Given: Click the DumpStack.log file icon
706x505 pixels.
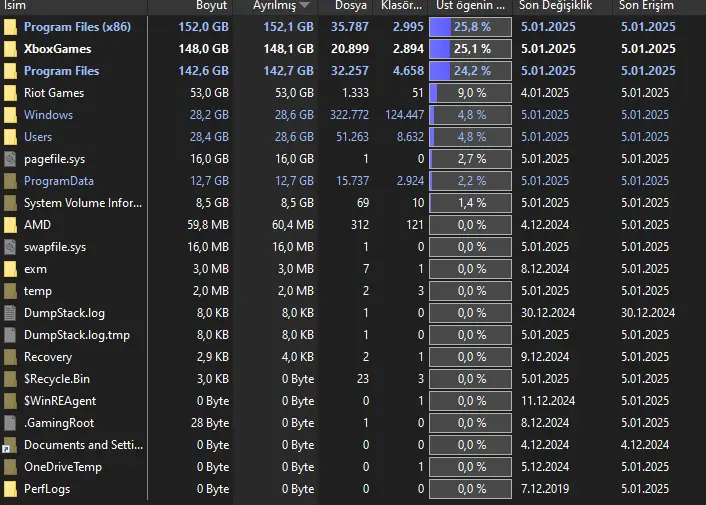Looking at the screenshot, I should click(x=10, y=313).
